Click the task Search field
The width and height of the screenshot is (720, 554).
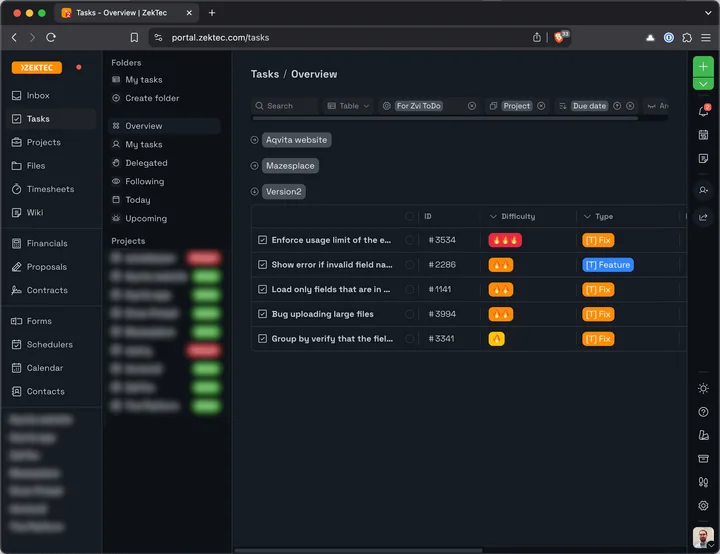(x=285, y=106)
